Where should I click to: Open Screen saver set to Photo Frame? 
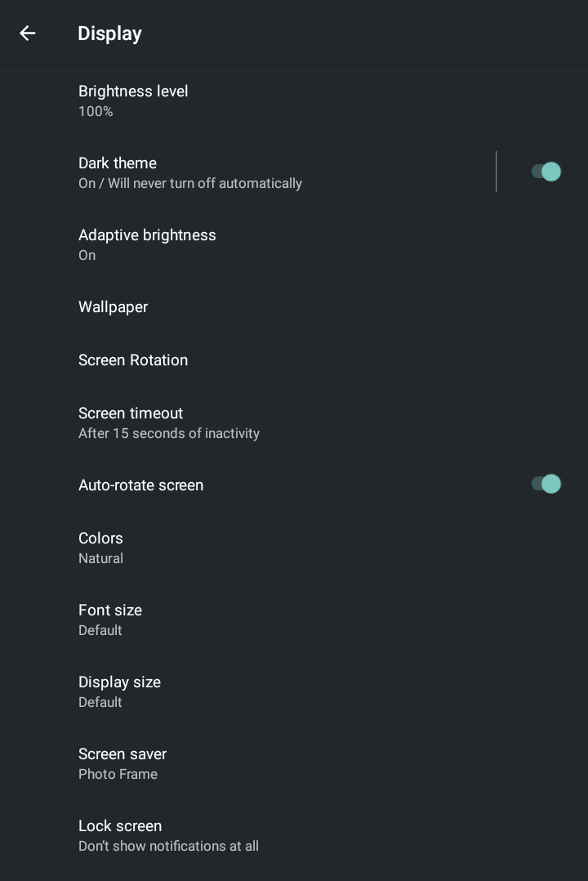coord(122,762)
